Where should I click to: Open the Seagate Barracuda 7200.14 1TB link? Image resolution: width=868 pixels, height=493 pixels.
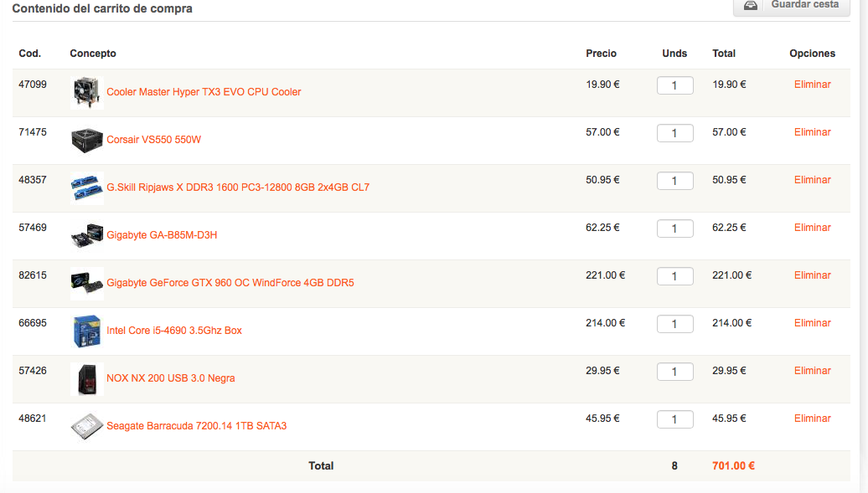pos(196,426)
